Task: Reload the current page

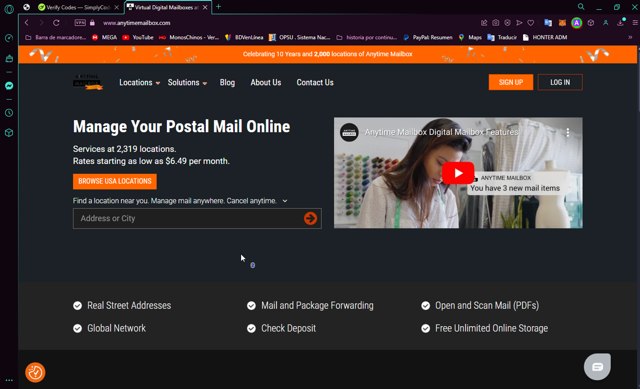Action: pyautogui.click(x=56, y=23)
